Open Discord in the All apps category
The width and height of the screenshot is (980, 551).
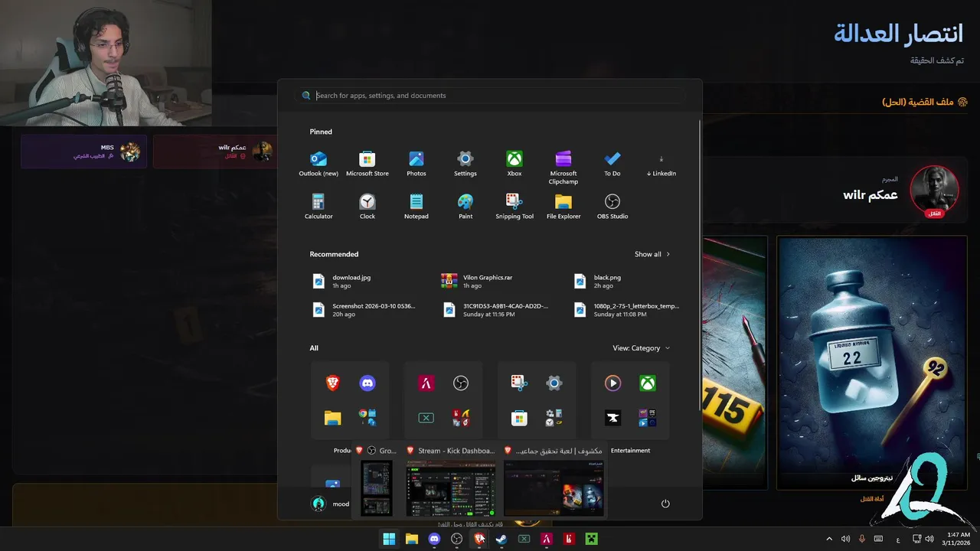(x=367, y=383)
